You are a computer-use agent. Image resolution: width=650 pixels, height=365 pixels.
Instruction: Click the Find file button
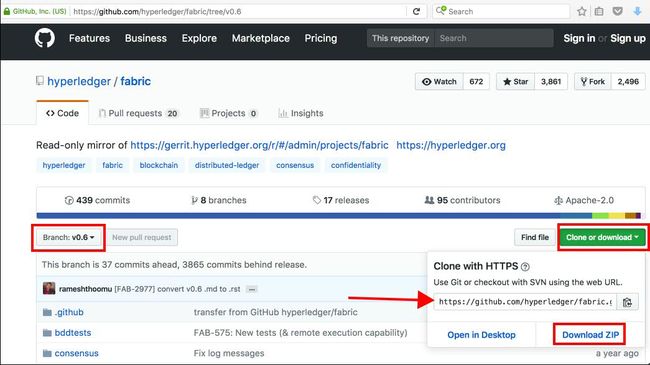point(535,237)
